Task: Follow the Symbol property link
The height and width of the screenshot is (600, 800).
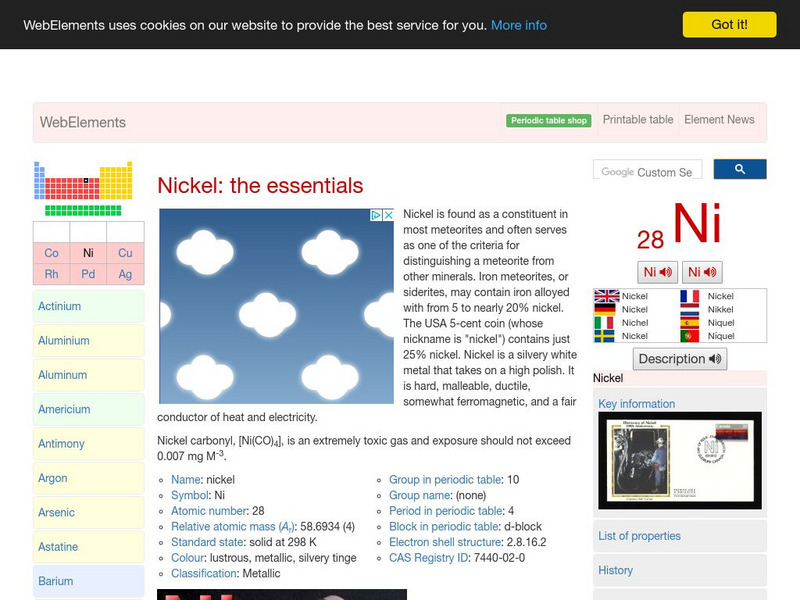Action: tap(189, 495)
